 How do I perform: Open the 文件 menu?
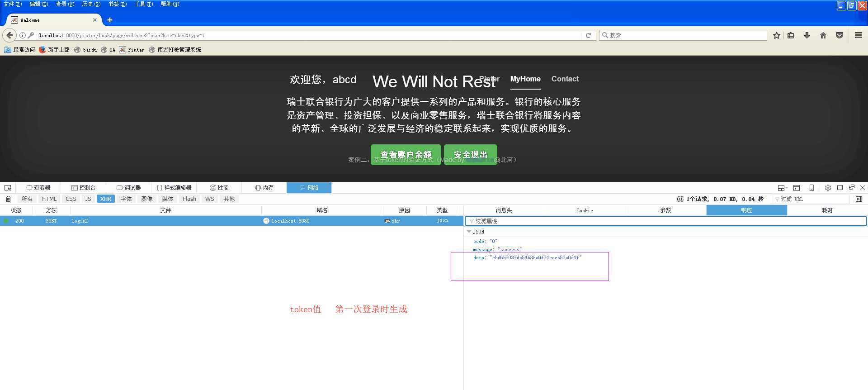point(12,4)
